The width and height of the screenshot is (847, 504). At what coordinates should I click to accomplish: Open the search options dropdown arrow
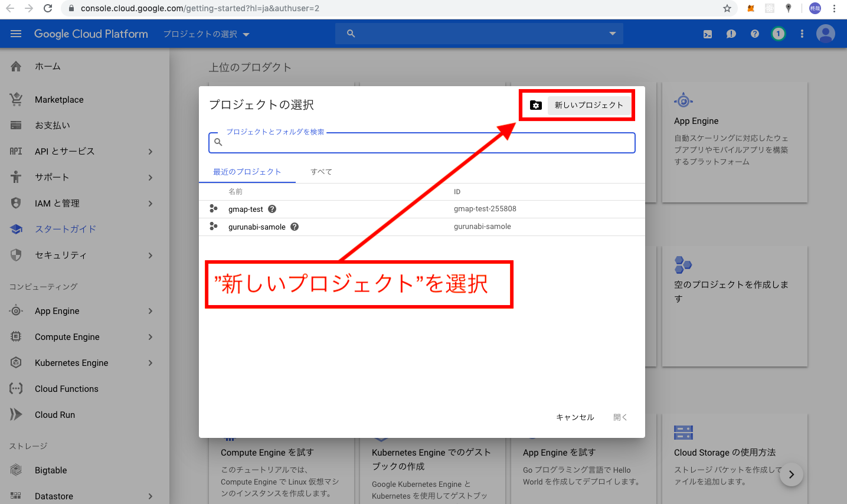point(612,34)
